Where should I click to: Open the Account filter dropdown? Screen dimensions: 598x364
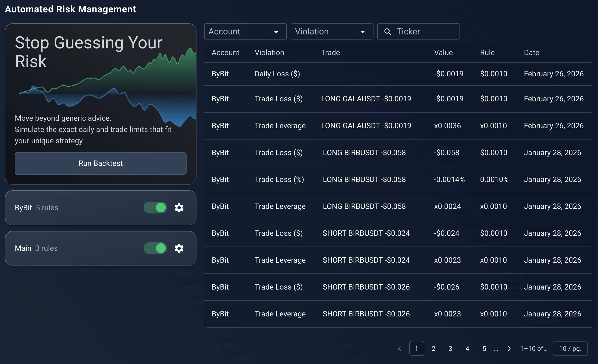pos(245,31)
